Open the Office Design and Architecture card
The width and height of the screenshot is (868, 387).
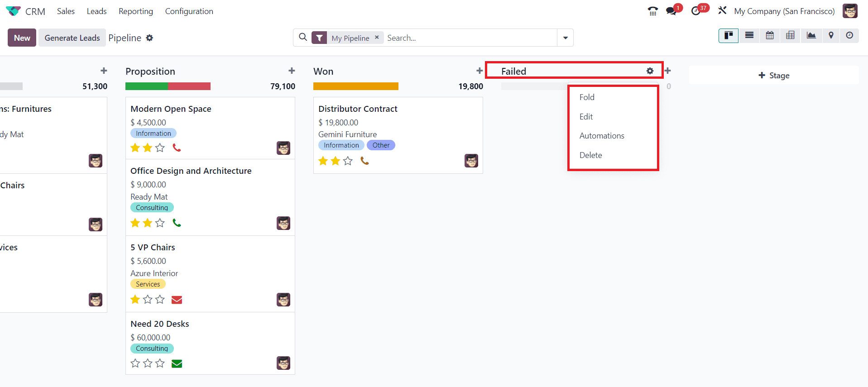[210, 197]
